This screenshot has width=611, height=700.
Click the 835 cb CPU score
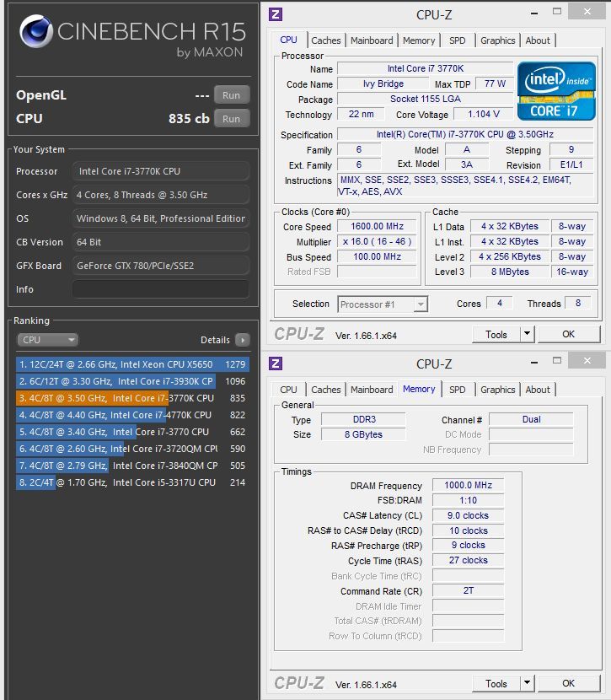coord(189,119)
